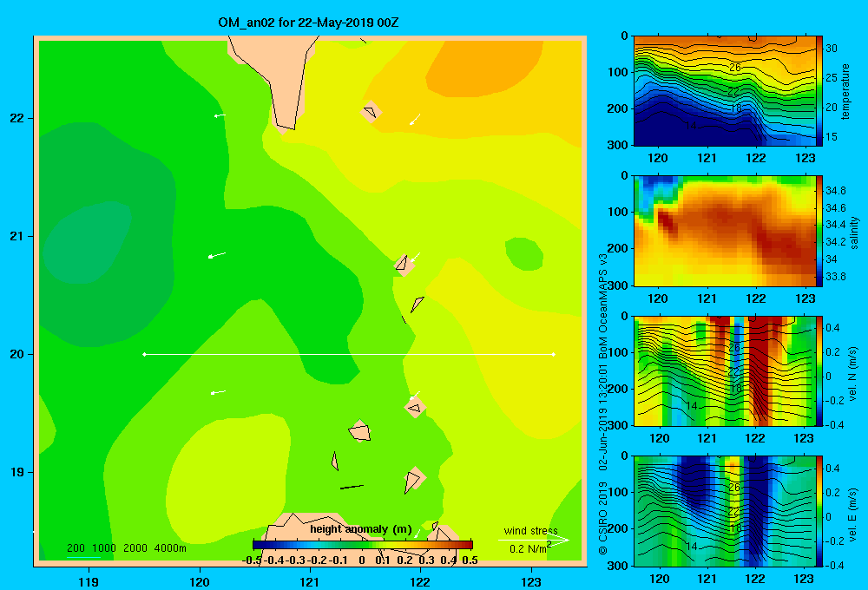Click the "wind stress" legend label
868x590 pixels.
pyautogui.click(x=531, y=531)
